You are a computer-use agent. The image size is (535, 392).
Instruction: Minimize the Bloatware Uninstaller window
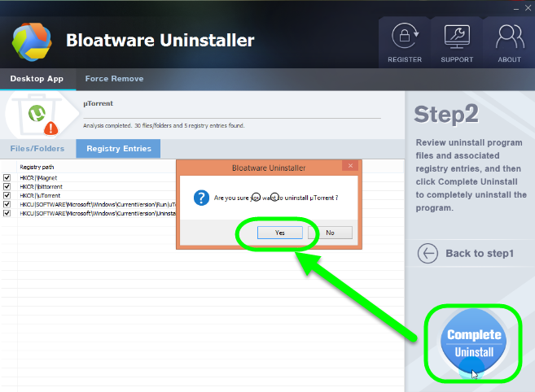[516, 8]
